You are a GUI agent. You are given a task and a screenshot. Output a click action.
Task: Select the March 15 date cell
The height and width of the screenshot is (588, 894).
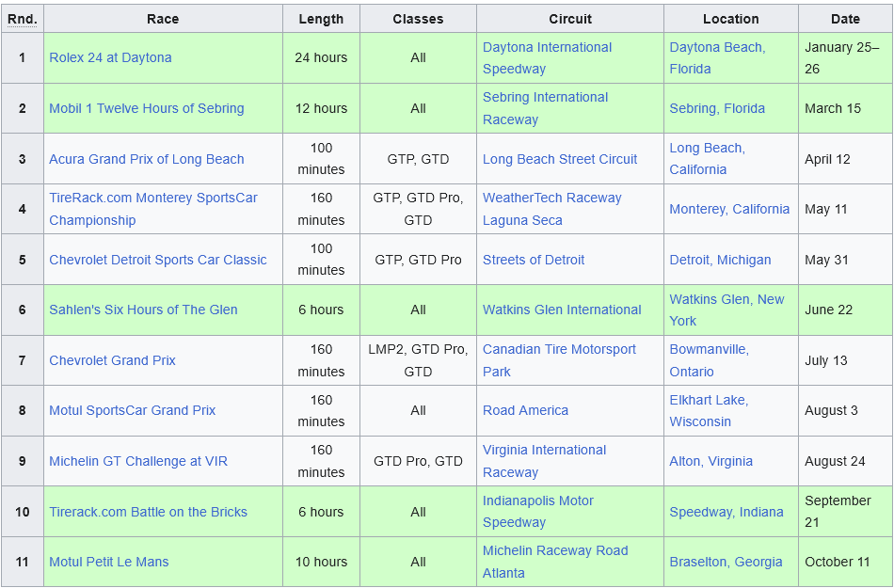(846, 108)
